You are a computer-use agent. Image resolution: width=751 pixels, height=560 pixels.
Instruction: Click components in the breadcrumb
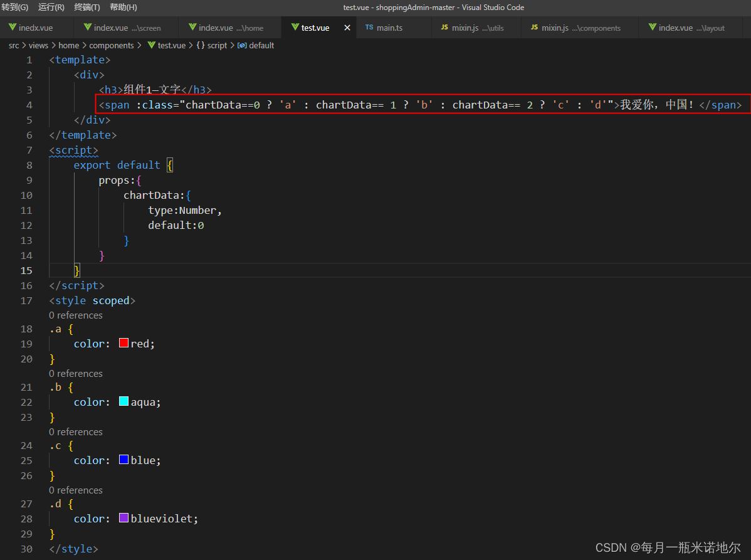(112, 46)
